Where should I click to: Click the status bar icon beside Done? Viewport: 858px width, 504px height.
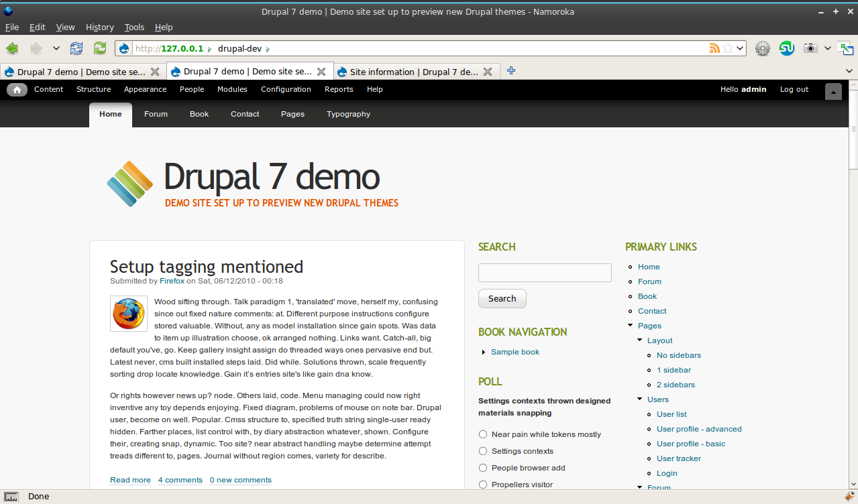pyautogui.click(x=11, y=497)
